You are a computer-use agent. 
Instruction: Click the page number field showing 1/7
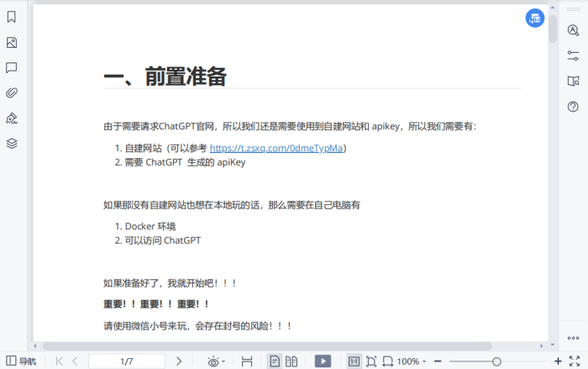(126, 361)
